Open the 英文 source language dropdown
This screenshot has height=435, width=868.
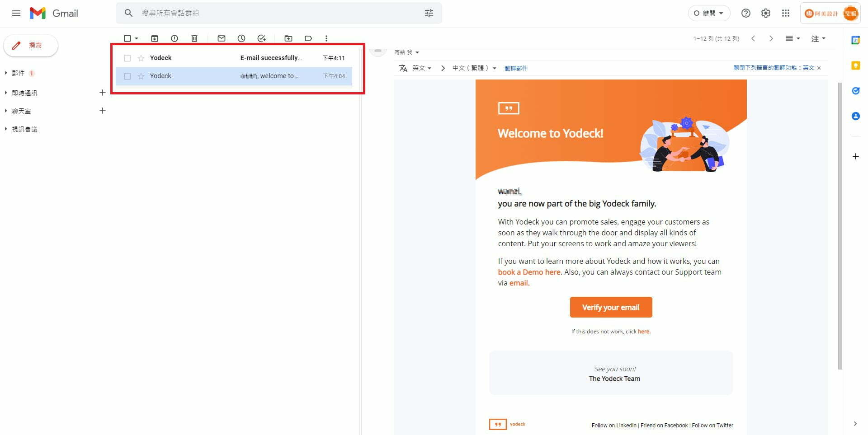pos(422,68)
